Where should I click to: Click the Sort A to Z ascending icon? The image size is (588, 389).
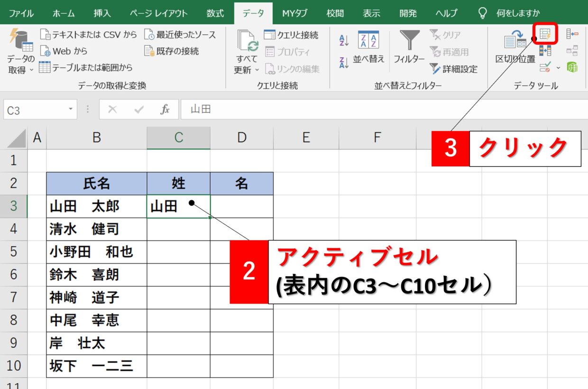coord(344,41)
